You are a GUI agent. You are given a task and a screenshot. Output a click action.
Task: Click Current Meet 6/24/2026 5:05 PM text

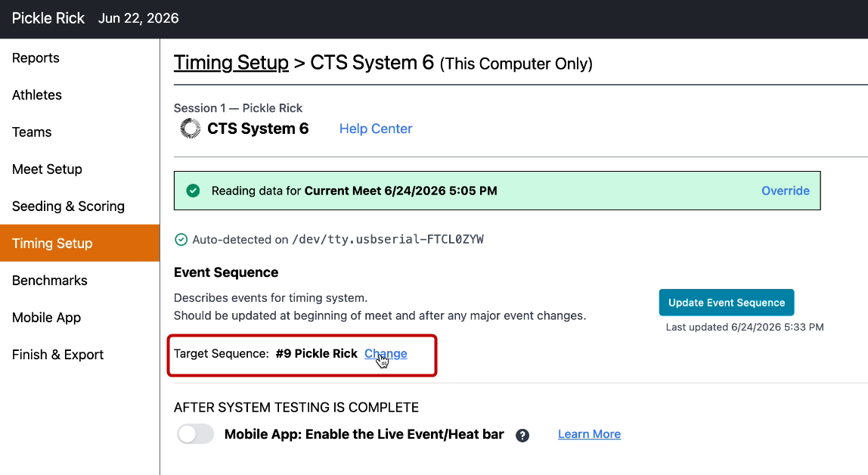click(x=401, y=191)
